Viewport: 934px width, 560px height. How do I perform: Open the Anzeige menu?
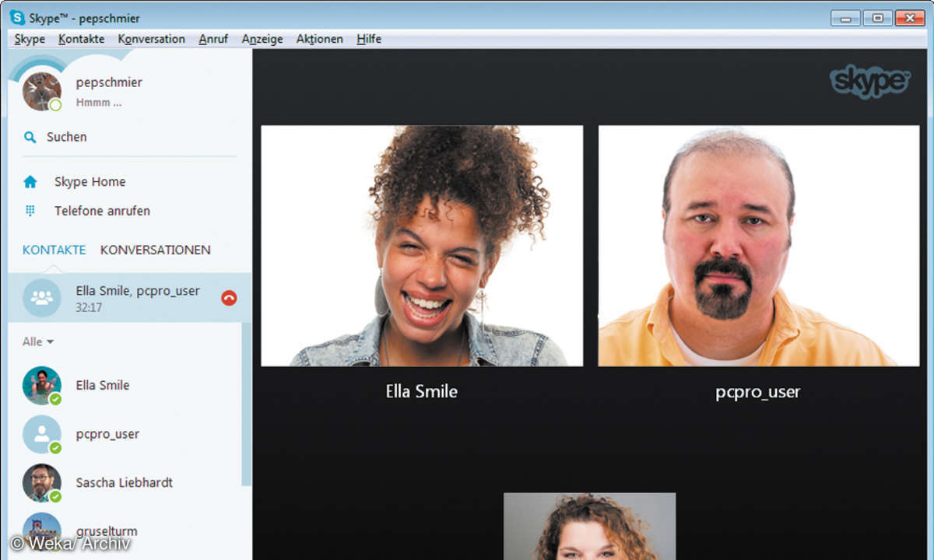pyautogui.click(x=262, y=39)
